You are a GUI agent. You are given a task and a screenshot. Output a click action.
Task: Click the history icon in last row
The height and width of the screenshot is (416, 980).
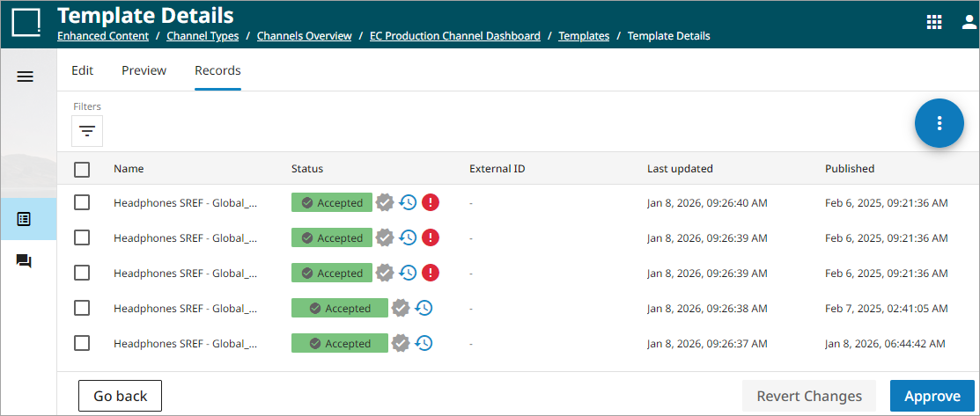point(424,343)
